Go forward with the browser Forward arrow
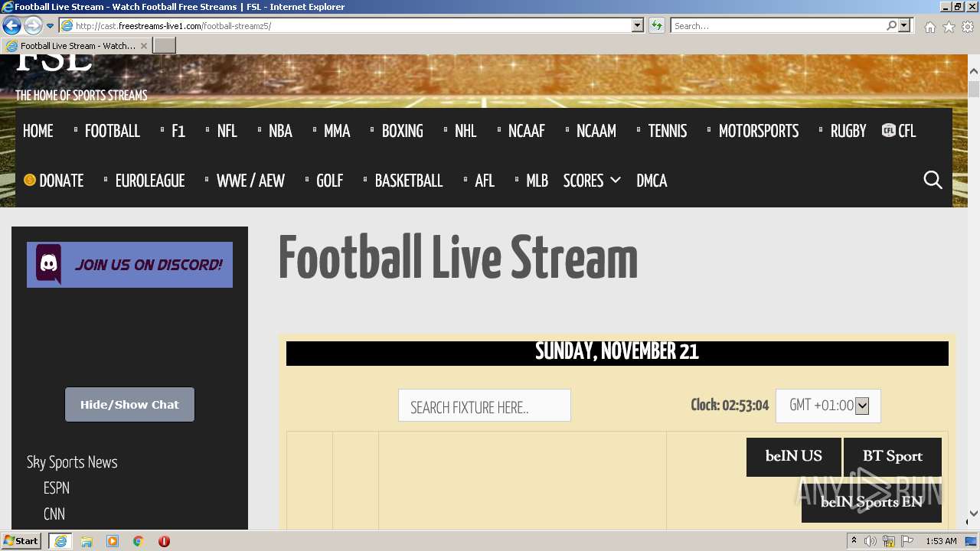This screenshot has height=551, width=980. pos(33,26)
